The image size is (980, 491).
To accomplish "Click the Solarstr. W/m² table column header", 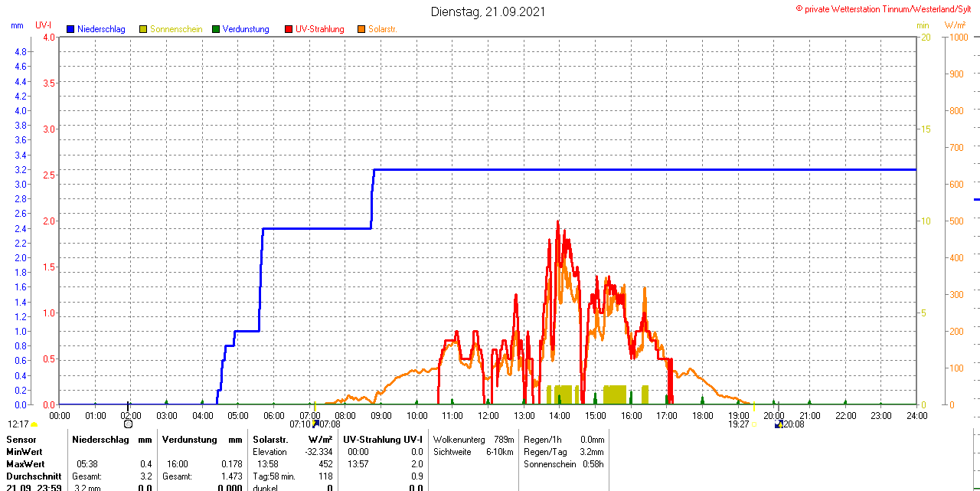I will point(292,440).
